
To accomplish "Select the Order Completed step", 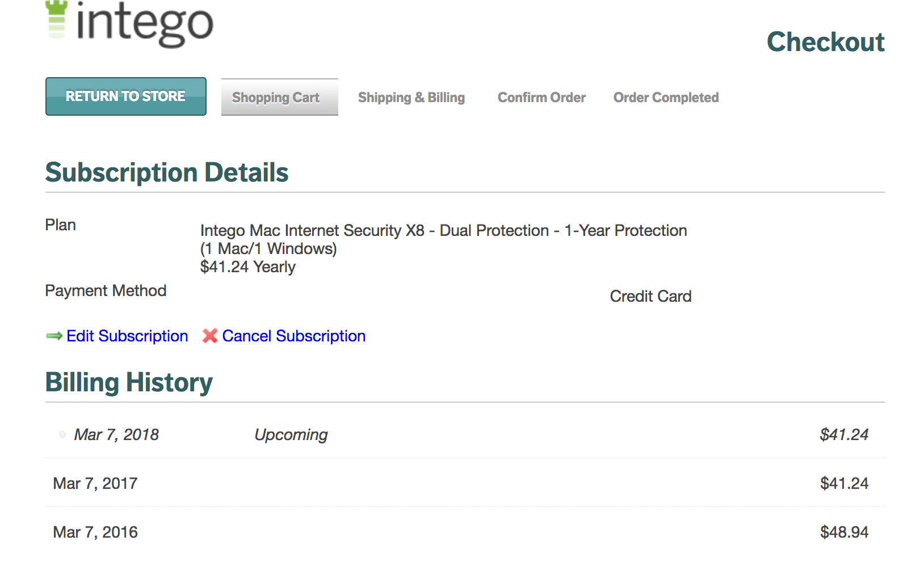I will [666, 98].
